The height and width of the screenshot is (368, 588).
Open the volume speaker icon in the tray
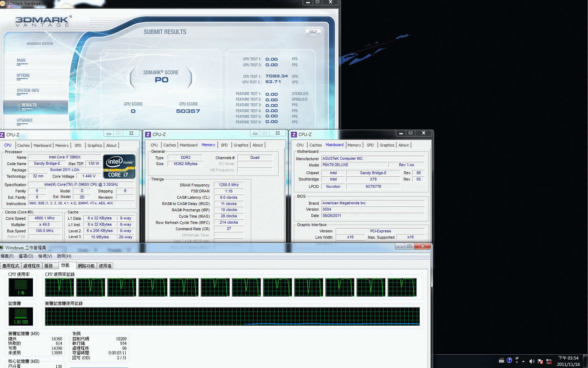(532, 361)
